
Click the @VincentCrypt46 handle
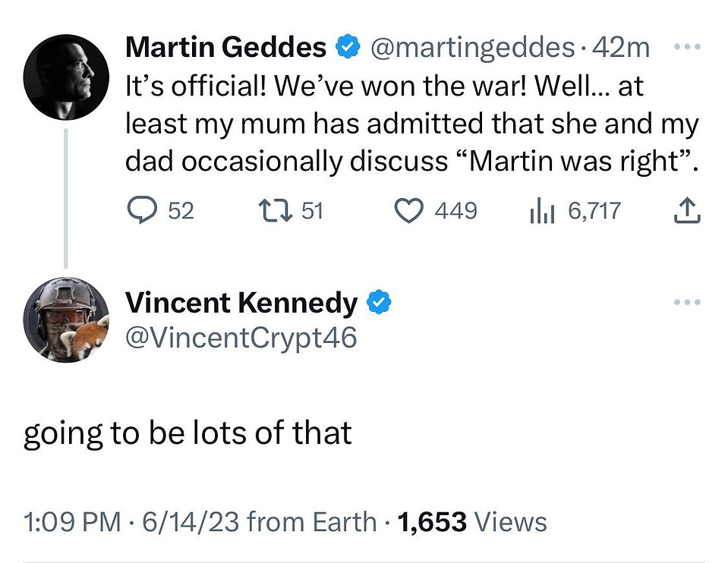coord(241,338)
